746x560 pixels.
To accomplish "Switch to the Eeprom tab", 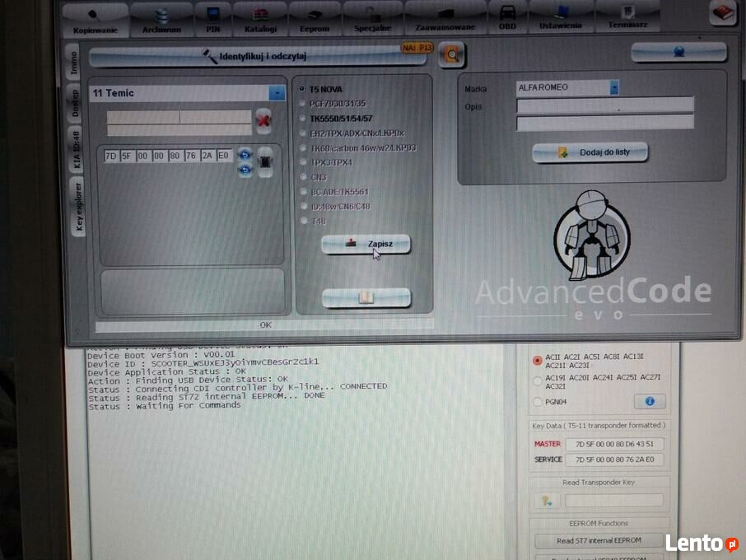I will [315, 20].
